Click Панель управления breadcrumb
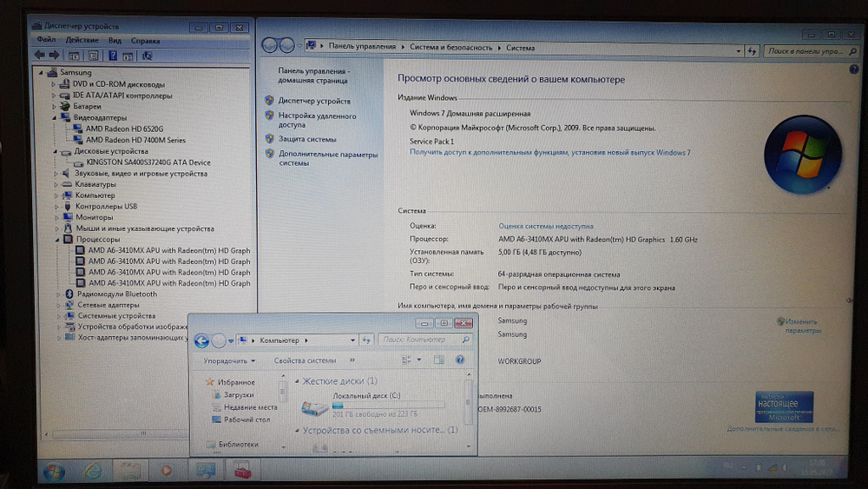 pyautogui.click(x=362, y=47)
